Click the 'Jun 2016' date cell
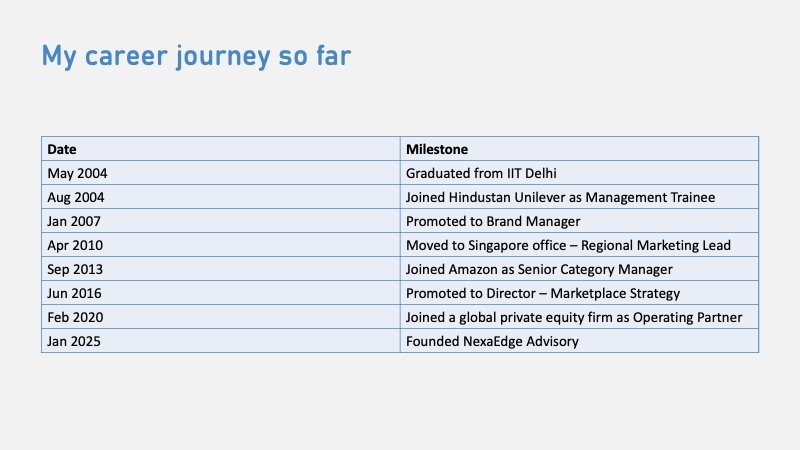Viewport: 800px width, 450px height. pos(220,293)
